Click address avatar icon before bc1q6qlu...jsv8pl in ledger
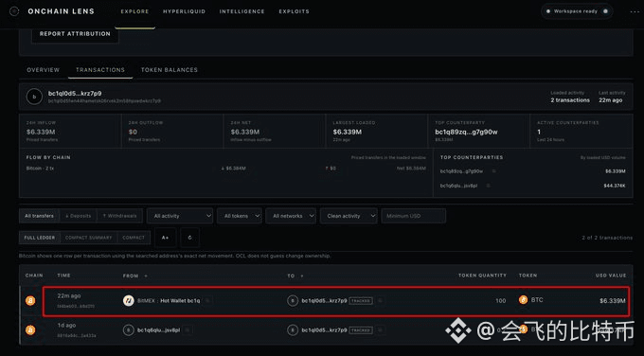The width and height of the screenshot is (644, 356). (128, 329)
